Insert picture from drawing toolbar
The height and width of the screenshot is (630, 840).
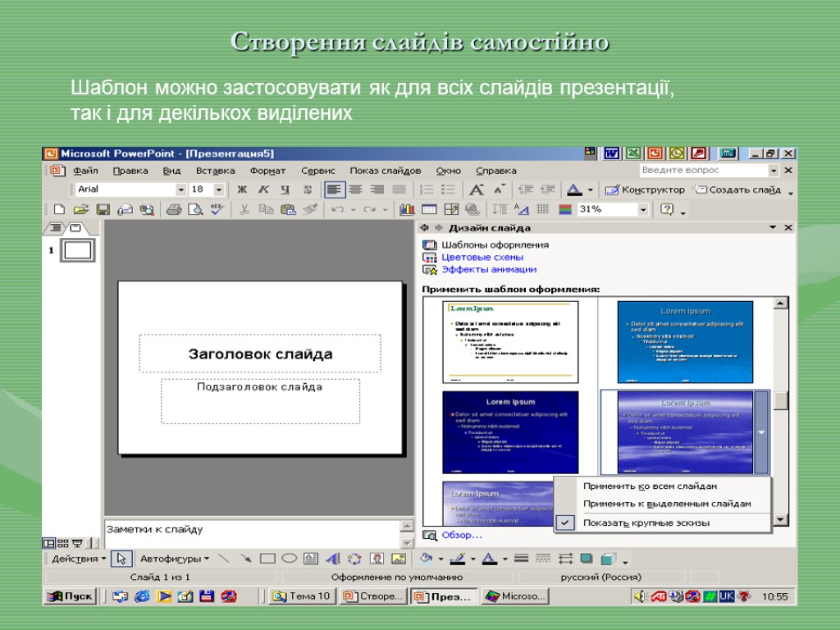point(399,559)
